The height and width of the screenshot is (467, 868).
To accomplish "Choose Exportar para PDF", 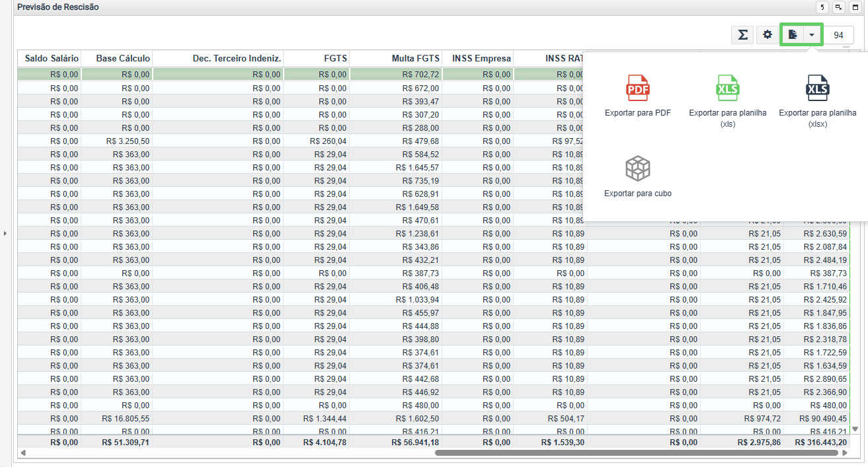I will (638, 96).
